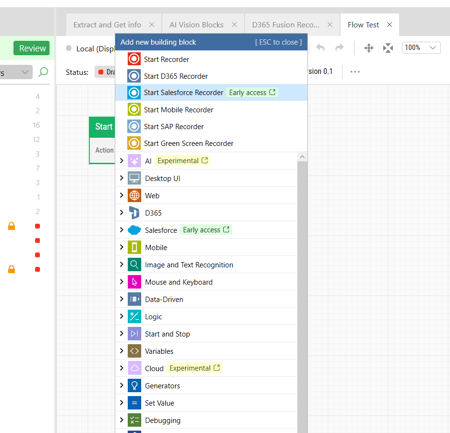Viewport: 450px width, 433px height.
Task: Expand the Web category chevron
Action: pyautogui.click(x=122, y=195)
